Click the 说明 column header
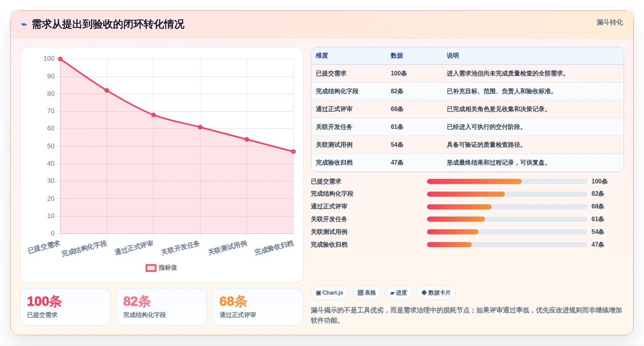Viewport: 644px width, 346px height. [453, 56]
